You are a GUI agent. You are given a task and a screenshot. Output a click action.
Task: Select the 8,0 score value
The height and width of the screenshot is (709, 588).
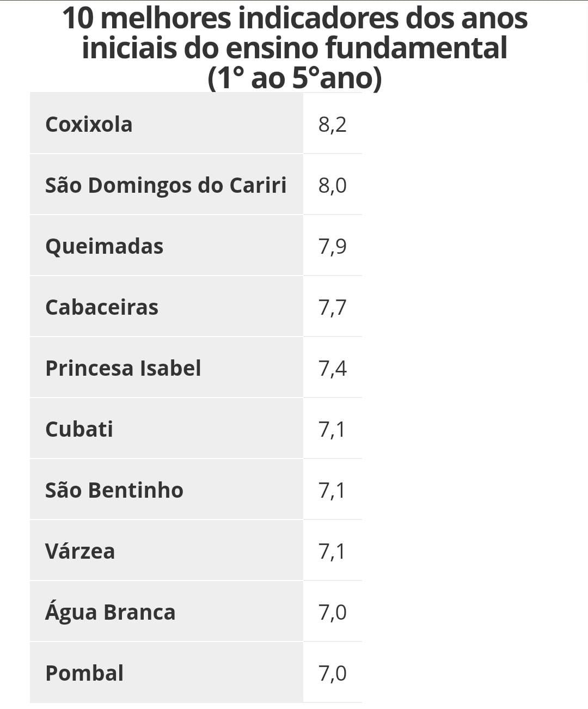tap(332, 186)
